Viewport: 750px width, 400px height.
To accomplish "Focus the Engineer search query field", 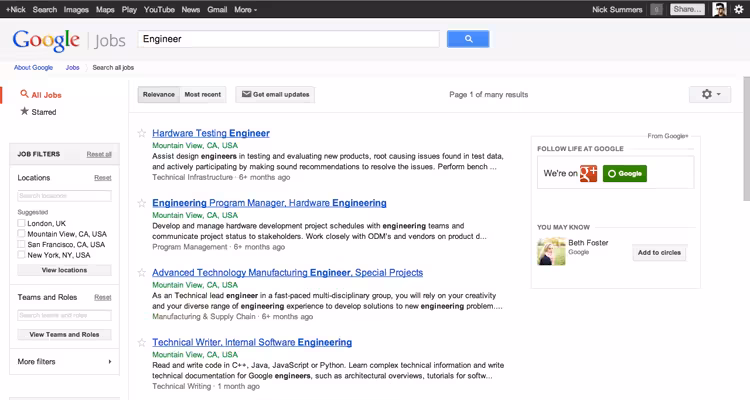I will pos(288,39).
